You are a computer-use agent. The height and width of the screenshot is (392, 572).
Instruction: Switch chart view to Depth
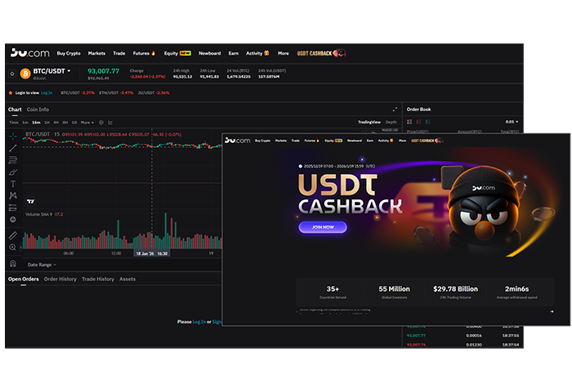(391, 122)
